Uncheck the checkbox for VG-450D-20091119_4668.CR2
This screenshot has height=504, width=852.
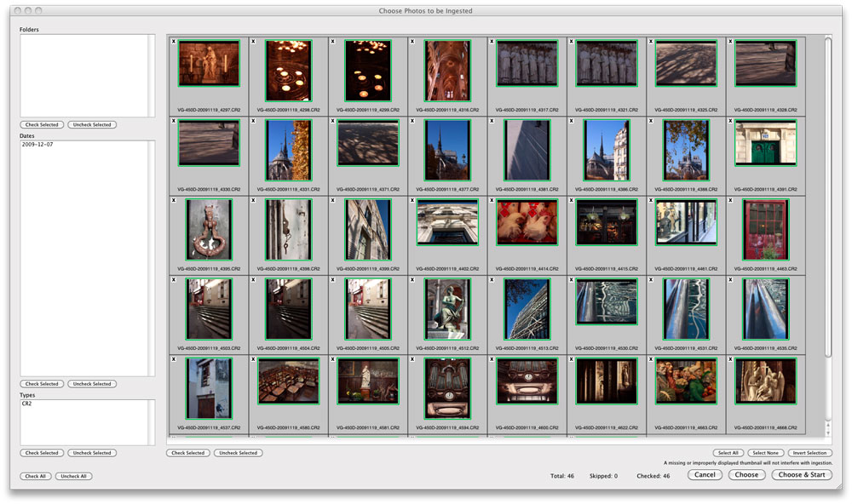[x=730, y=359]
